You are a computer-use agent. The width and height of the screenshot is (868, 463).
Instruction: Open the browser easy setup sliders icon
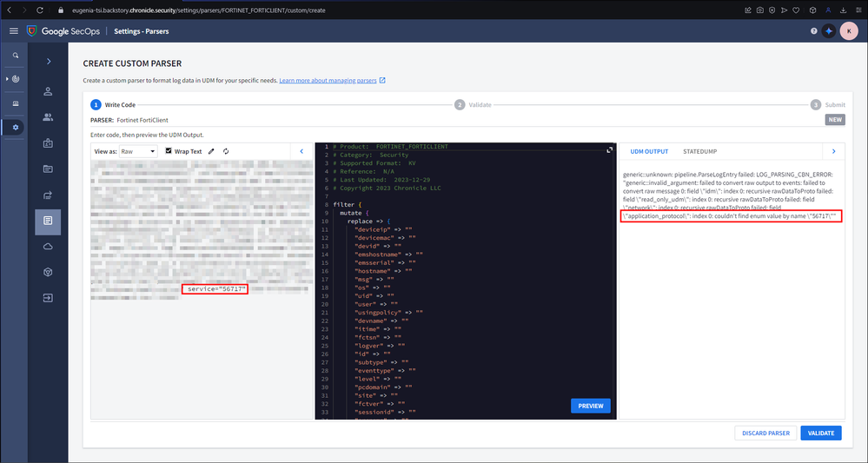(x=858, y=10)
